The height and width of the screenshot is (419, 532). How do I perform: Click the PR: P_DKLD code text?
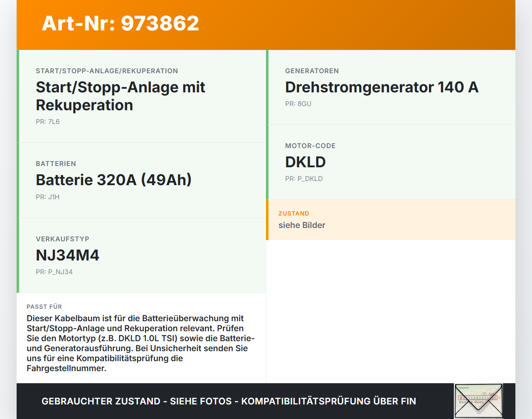(303, 179)
